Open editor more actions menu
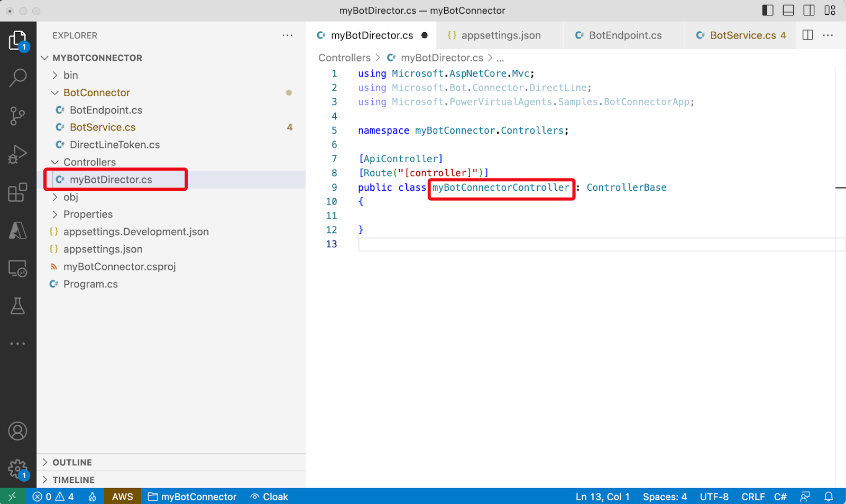Image resolution: width=846 pixels, height=504 pixels. 828,35
